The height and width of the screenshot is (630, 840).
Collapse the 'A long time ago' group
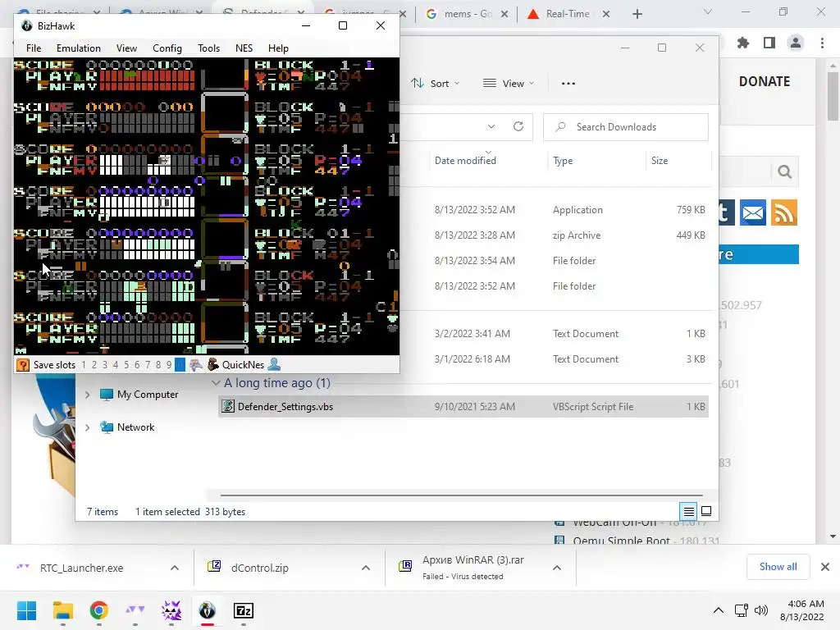216,383
